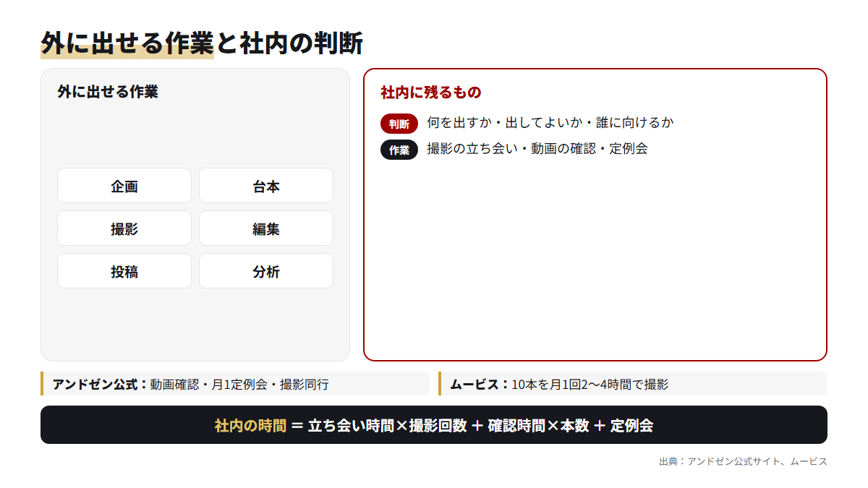Click the slide title 外に出せる作業と社内の判断
Screen dimensions: 868x488
[202, 43]
